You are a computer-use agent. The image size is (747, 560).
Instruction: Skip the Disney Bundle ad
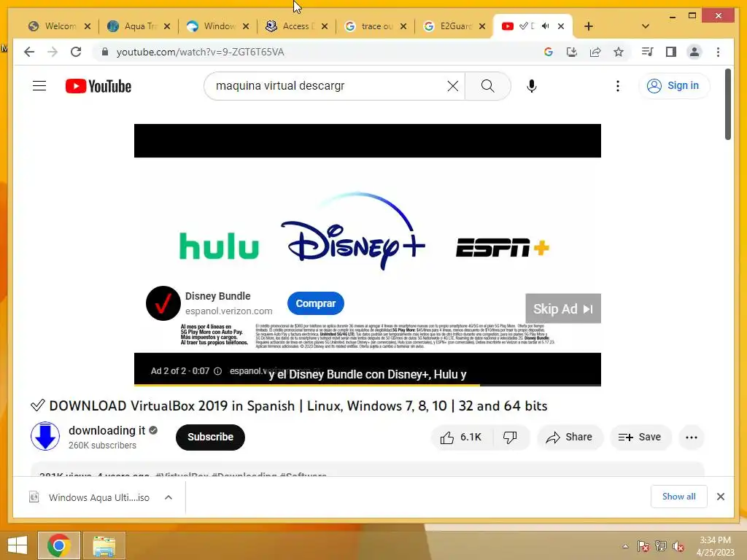(x=563, y=308)
